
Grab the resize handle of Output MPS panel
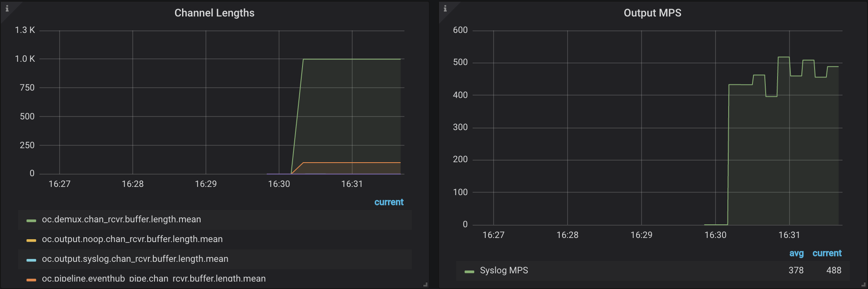863,284
